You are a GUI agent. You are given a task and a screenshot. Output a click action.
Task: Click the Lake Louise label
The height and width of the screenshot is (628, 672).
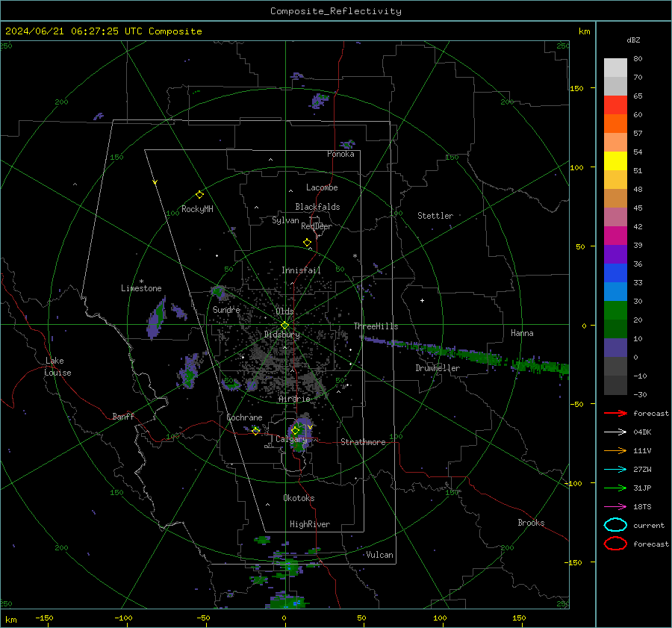coord(57,367)
